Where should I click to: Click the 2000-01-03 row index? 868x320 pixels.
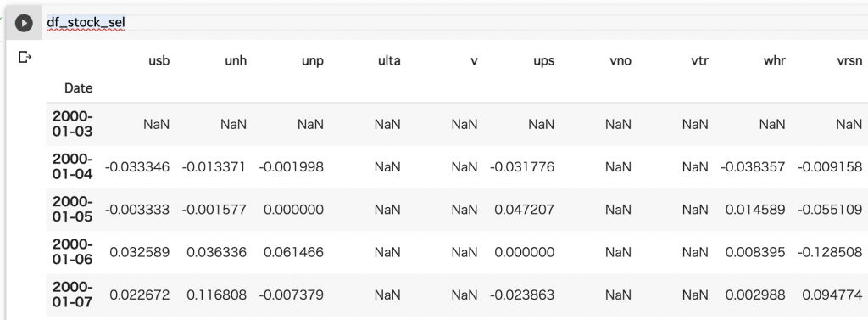point(73,124)
